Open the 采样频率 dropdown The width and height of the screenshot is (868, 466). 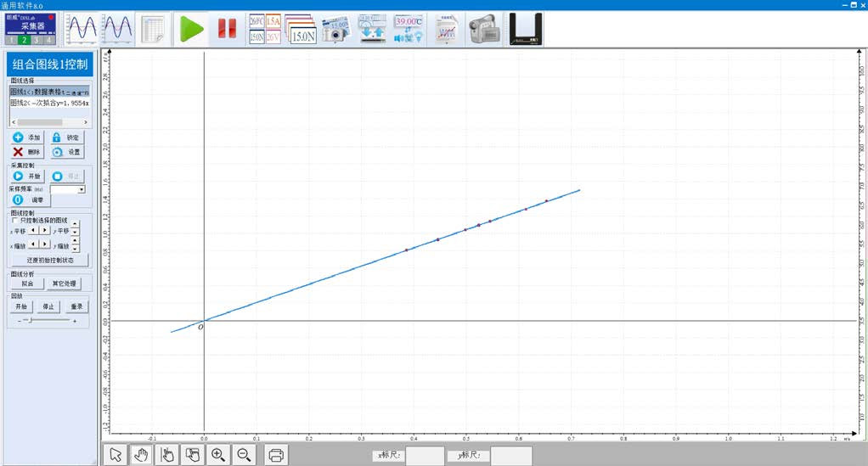click(x=82, y=189)
